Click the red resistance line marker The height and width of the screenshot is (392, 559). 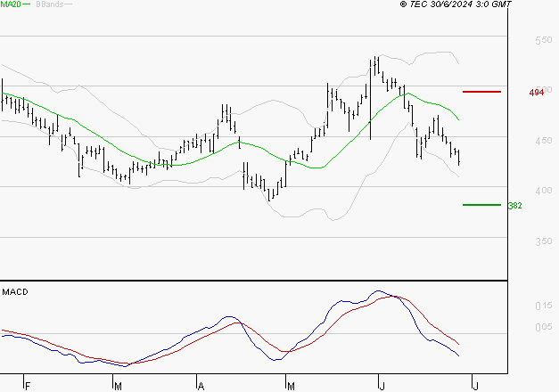click(x=481, y=92)
